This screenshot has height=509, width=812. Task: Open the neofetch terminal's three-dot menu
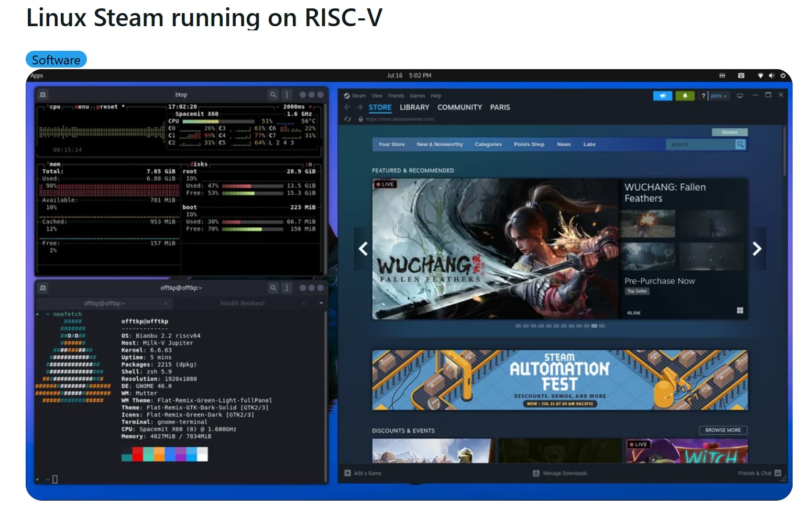pos(287,288)
